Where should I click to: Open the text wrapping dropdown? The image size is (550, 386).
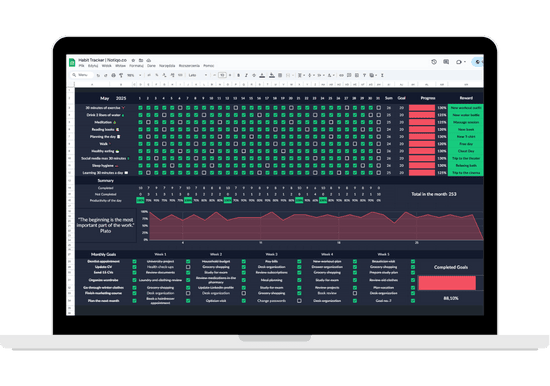click(321, 75)
